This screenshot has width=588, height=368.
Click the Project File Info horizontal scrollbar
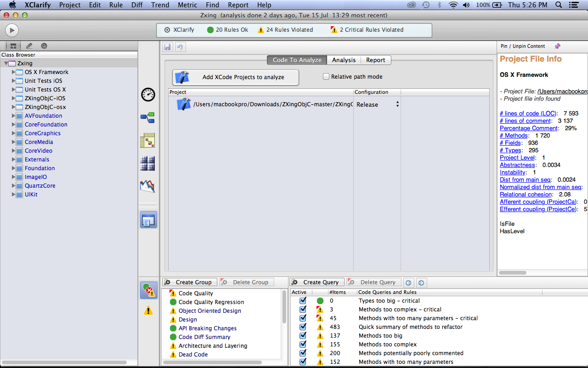coord(512,273)
